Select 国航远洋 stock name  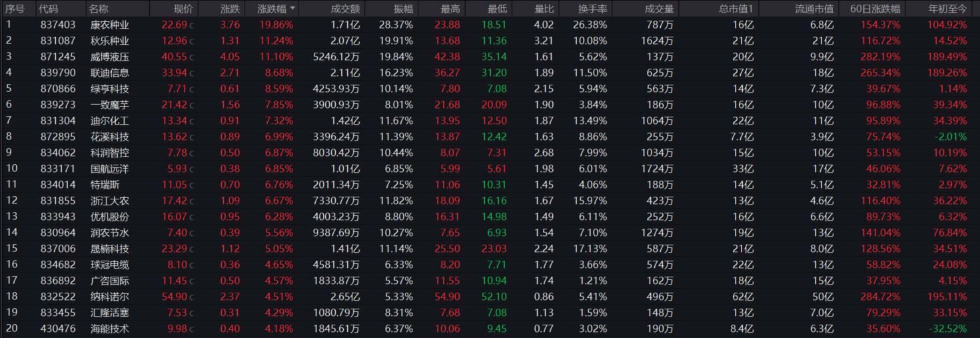click(x=110, y=169)
